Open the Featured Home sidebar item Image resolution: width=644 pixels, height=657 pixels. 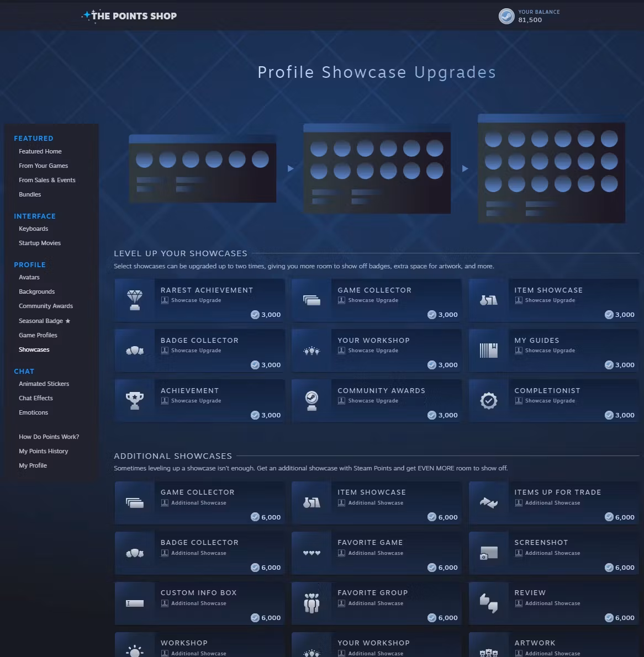[40, 151]
